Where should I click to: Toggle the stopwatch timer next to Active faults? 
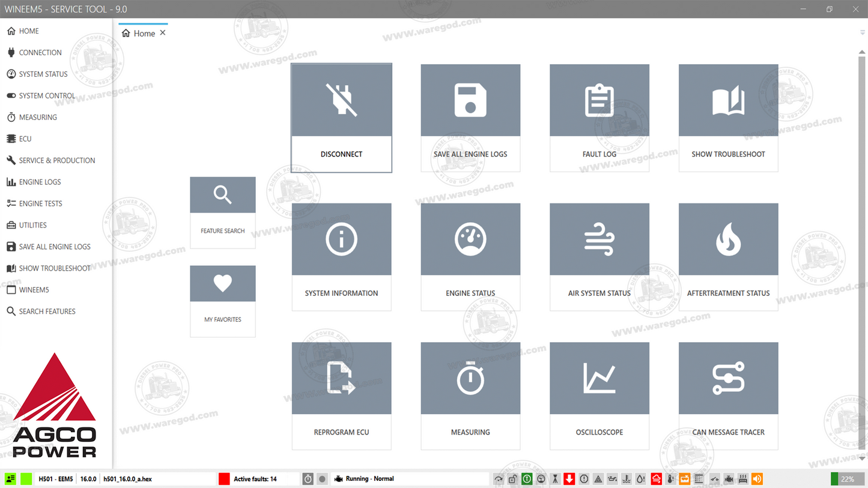click(x=308, y=478)
